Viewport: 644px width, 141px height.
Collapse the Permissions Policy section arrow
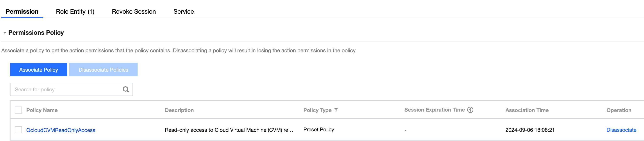pos(5,33)
